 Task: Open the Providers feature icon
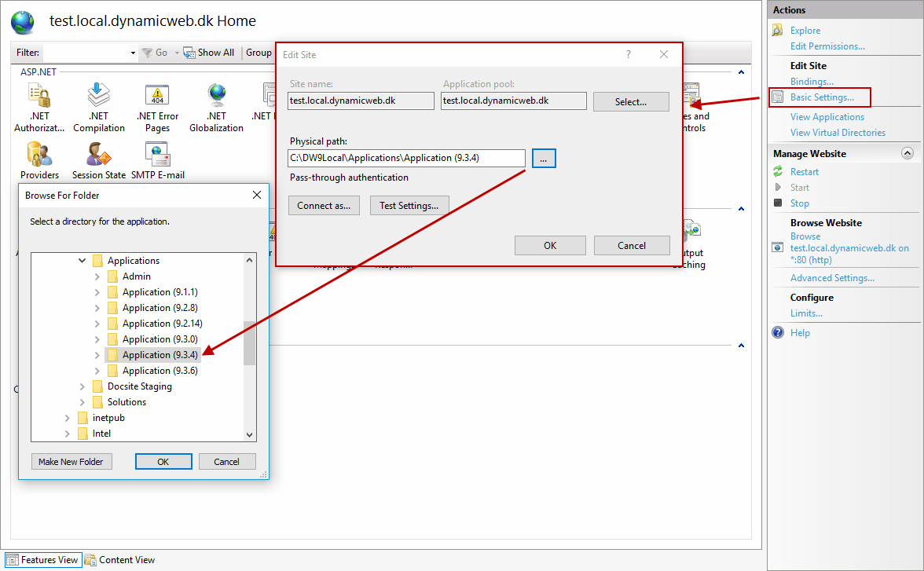pyautogui.click(x=39, y=153)
